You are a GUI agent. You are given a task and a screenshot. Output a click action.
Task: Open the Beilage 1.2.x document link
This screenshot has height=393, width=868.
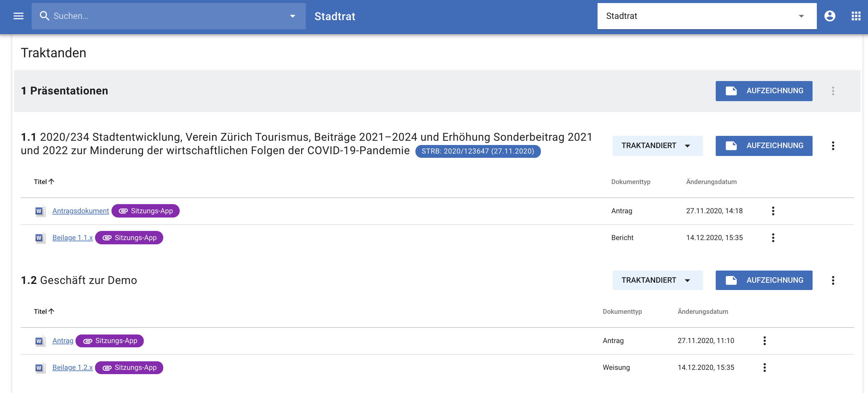tap(72, 367)
